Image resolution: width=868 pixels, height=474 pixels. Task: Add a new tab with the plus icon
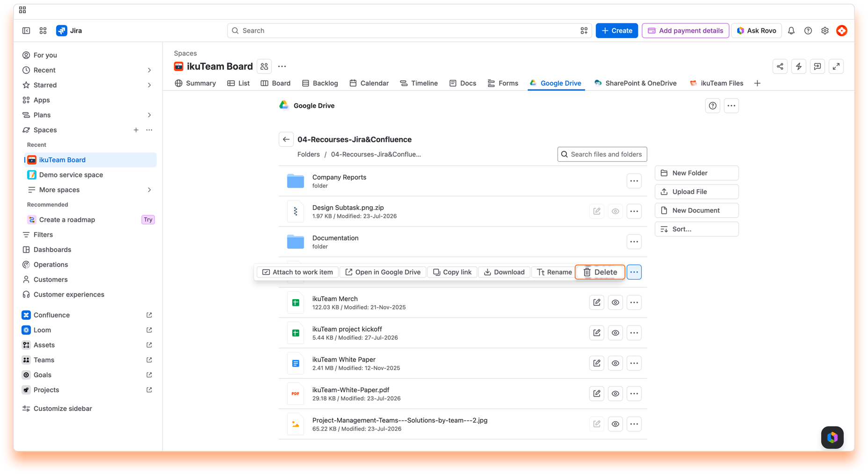click(757, 83)
